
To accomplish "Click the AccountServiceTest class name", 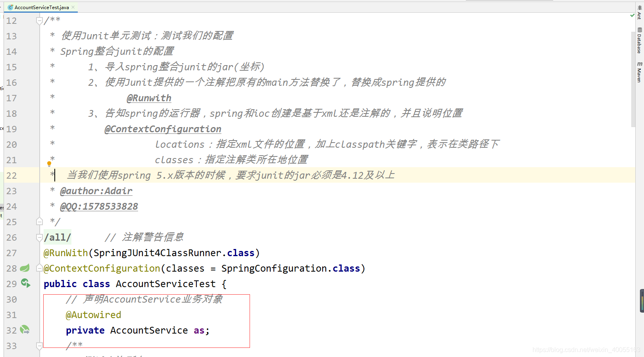I will click(166, 284).
